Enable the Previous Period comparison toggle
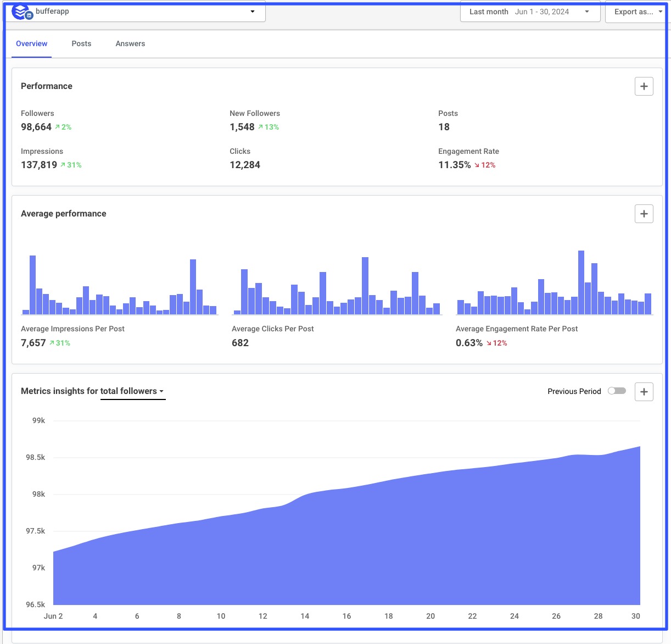 point(617,391)
